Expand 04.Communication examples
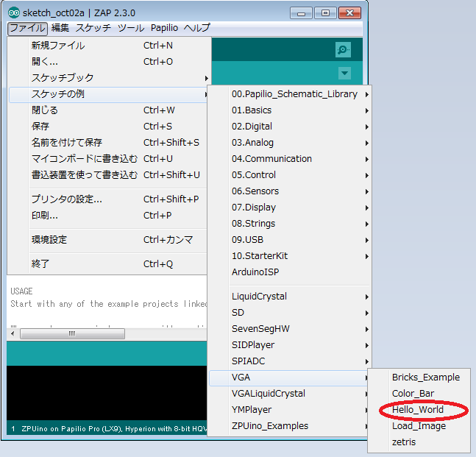 click(x=290, y=159)
